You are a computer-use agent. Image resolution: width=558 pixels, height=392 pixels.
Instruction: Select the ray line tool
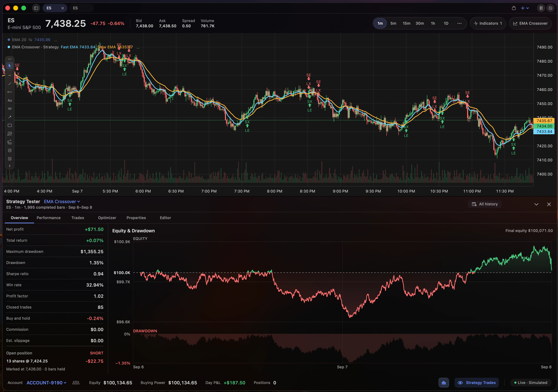10,92
